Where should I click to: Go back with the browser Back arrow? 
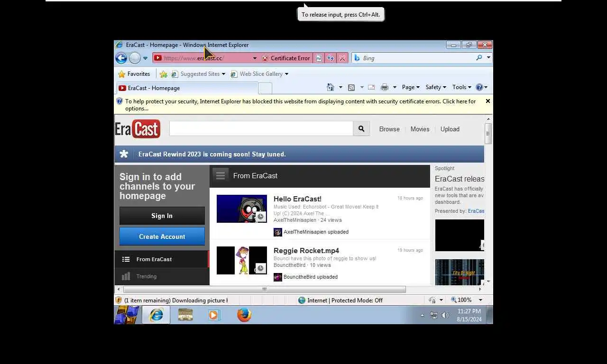[121, 58]
